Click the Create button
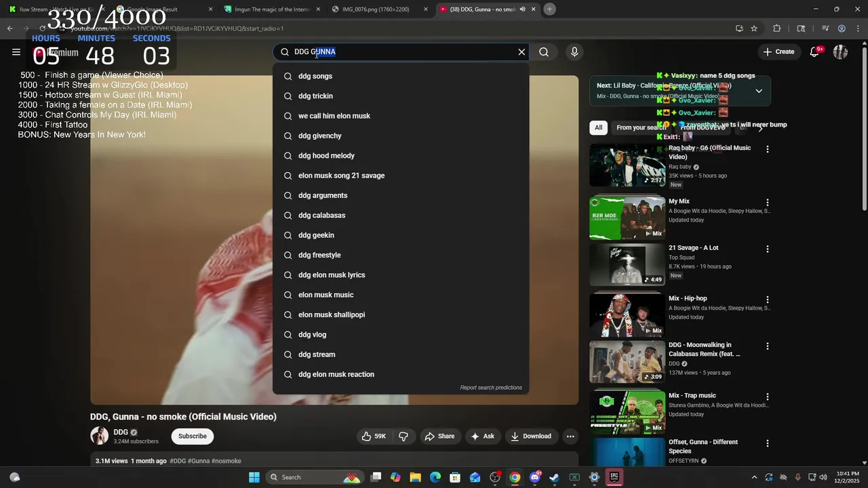This screenshot has height=488, width=868. 778,52
